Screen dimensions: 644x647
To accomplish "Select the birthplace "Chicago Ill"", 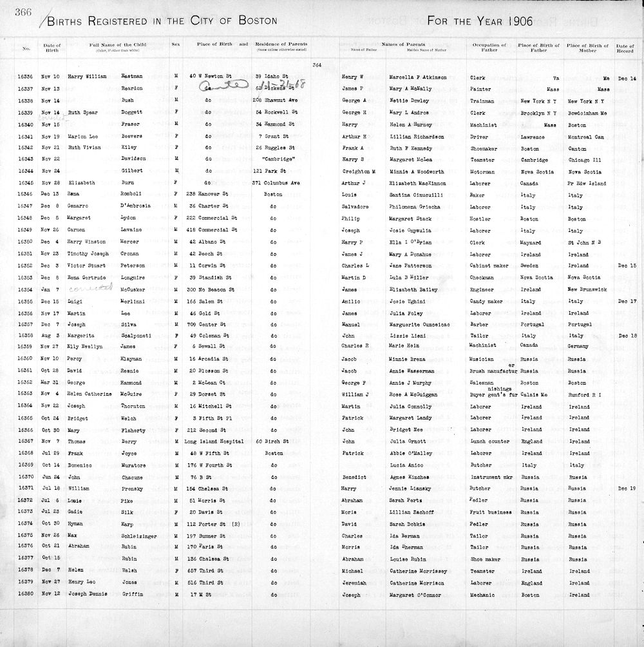I will (x=584, y=160).
